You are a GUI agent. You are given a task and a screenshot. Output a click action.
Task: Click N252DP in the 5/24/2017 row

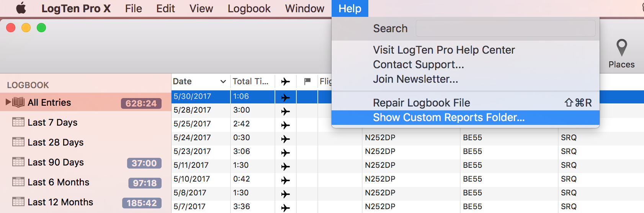click(x=380, y=138)
